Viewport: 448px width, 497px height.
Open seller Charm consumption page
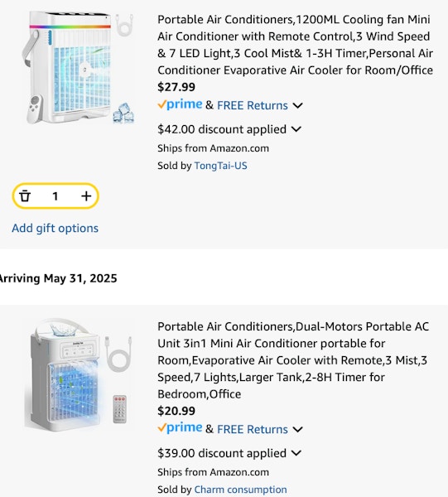(240, 490)
